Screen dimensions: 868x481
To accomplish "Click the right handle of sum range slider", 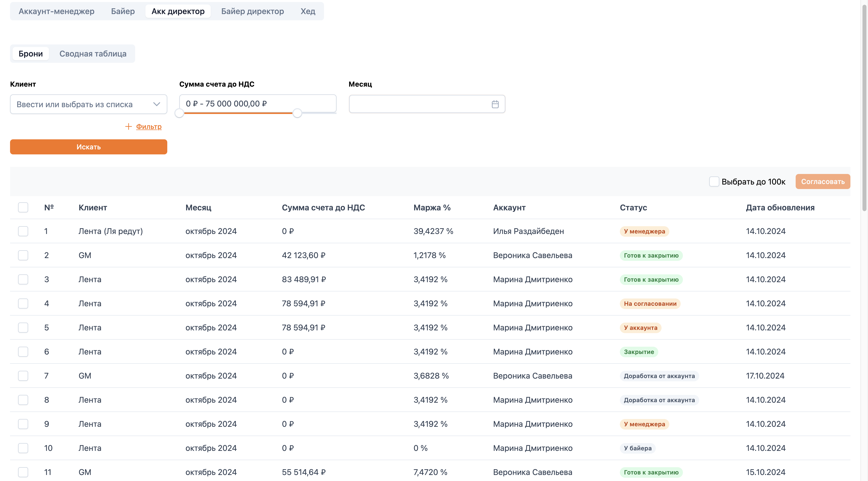I will (297, 113).
